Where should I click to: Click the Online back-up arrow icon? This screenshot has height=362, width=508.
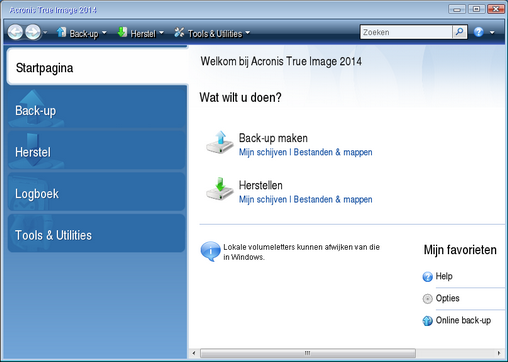[428, 321]
